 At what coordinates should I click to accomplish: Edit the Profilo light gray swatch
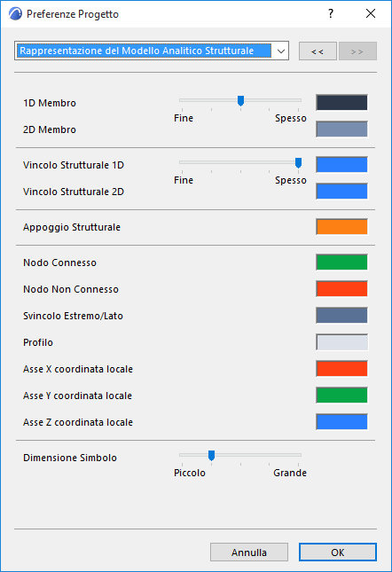point(341,342)
